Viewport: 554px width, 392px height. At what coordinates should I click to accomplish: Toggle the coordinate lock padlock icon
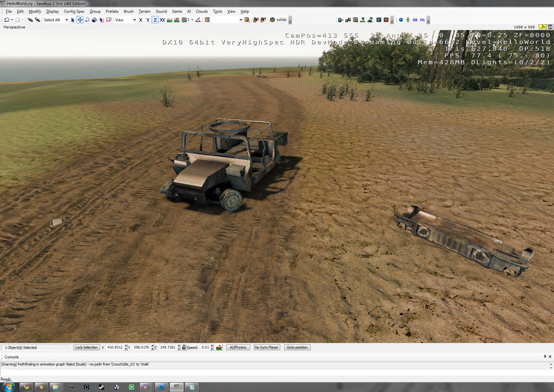pyautogui.click(x=184, y=348)
